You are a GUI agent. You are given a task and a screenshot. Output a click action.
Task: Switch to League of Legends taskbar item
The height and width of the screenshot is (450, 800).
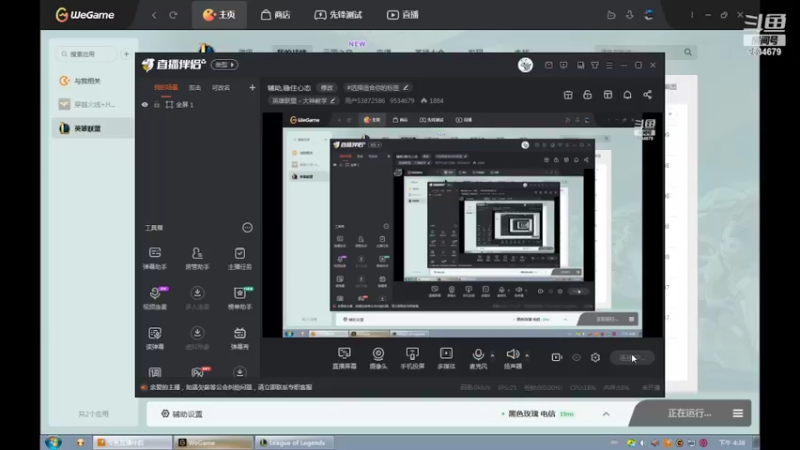(294, 442)
